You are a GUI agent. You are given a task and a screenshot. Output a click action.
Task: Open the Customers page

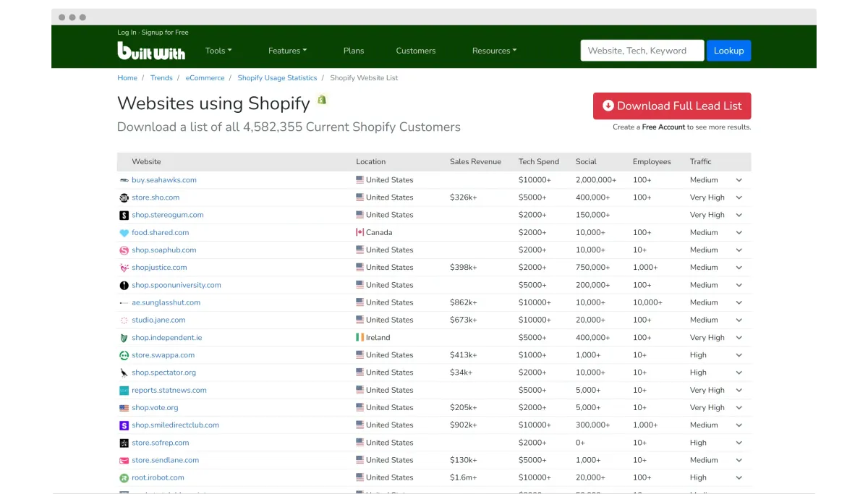click(416, 51)
